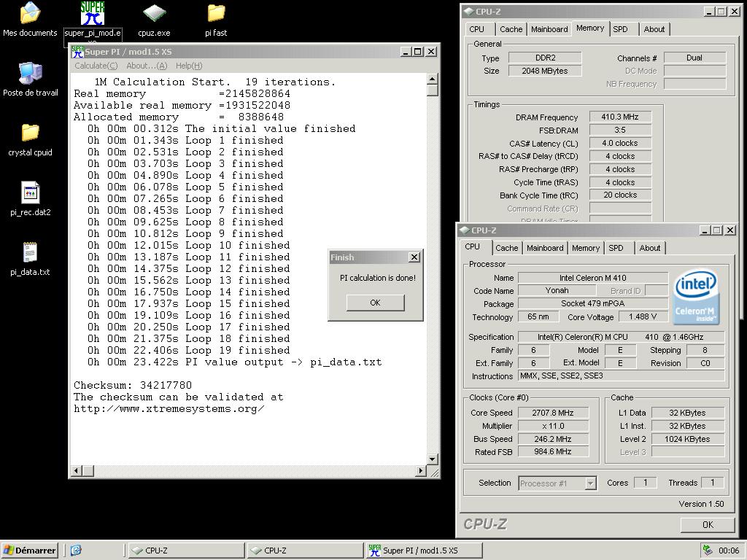Click the show desktop quick launch icon
The height and width of the screenshot is (560, 747).
coord(76,551)
